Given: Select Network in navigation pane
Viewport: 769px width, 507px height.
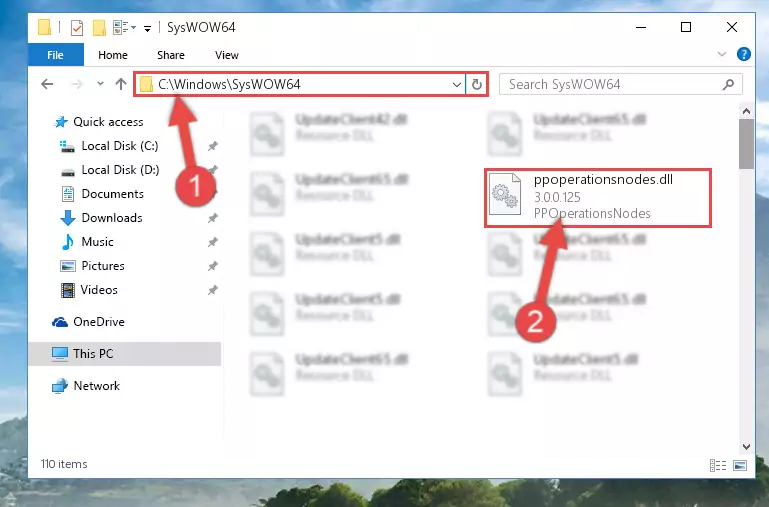Looking at the screenshot, I should (x=96, y=386).
